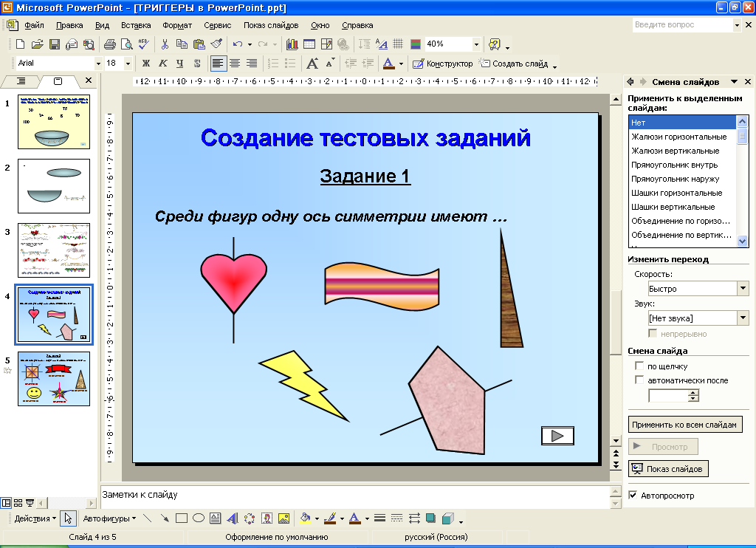The width and height of the screenshot is (756, 548).
Task: Click the Insert Table icon
Action: tap(309, 44)
